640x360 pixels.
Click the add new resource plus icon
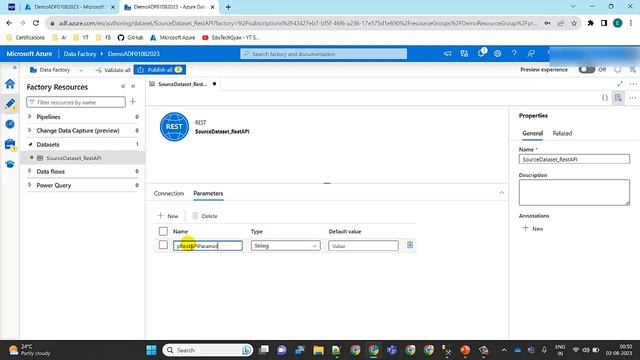click(x=133, y=102)
